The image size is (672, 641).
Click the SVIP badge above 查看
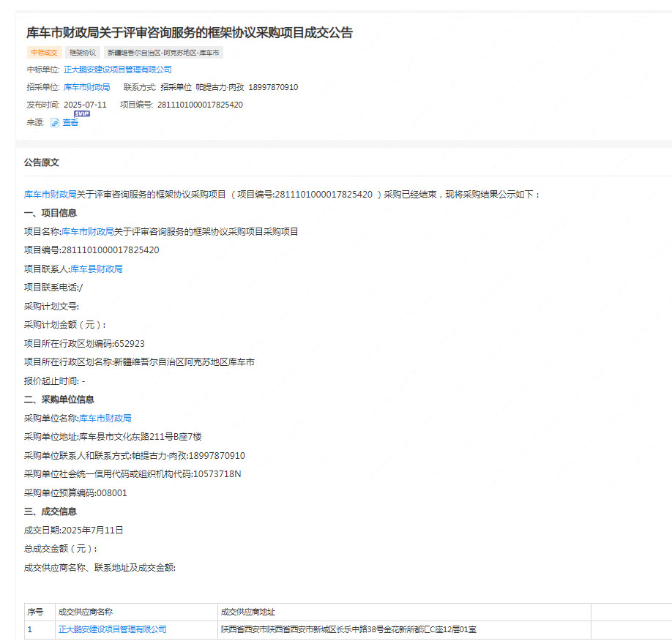click(82, 113)
